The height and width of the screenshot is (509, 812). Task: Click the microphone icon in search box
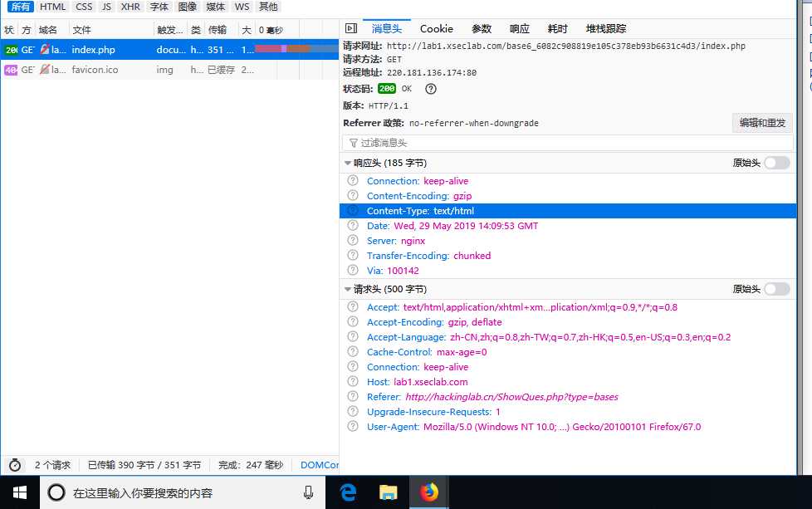coord(308,492)
